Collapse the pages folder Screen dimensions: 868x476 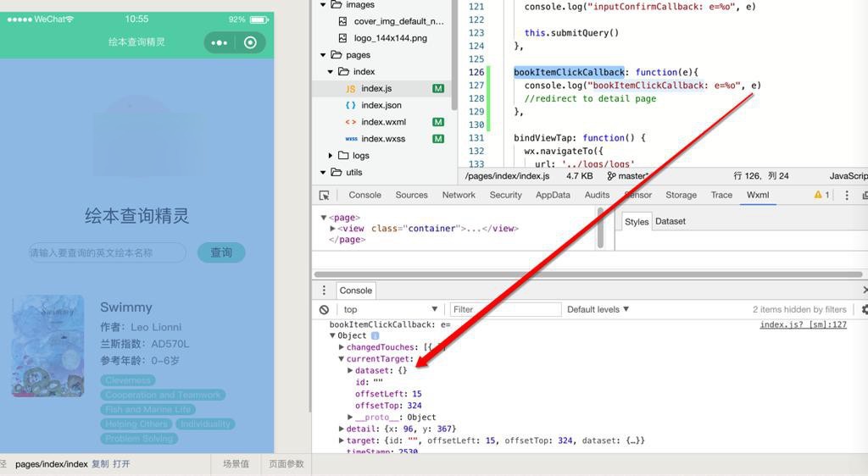323,55
